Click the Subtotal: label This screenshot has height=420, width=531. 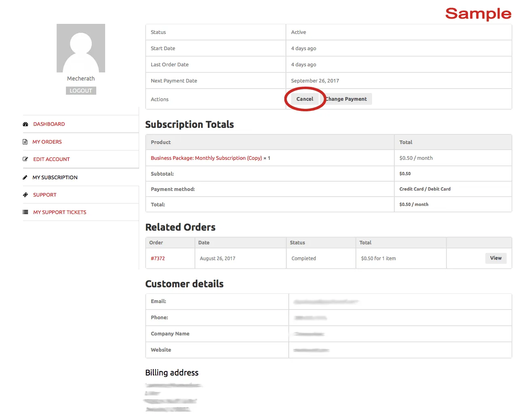click(x=162, y=174)
